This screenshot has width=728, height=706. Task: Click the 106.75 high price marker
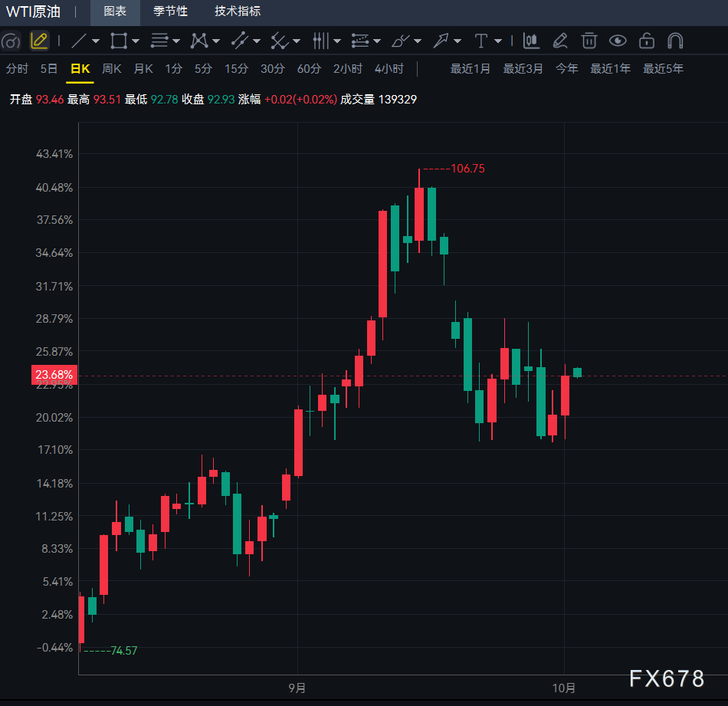(x=467, y=169)
